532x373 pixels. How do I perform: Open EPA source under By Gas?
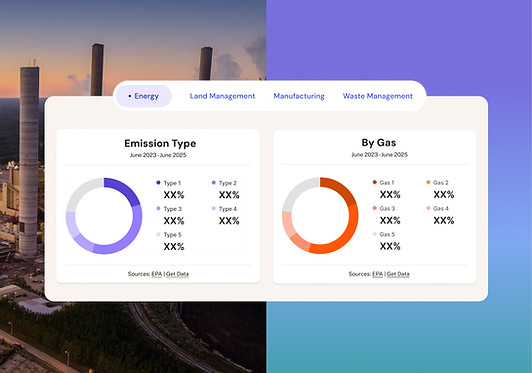coord(377,274)
